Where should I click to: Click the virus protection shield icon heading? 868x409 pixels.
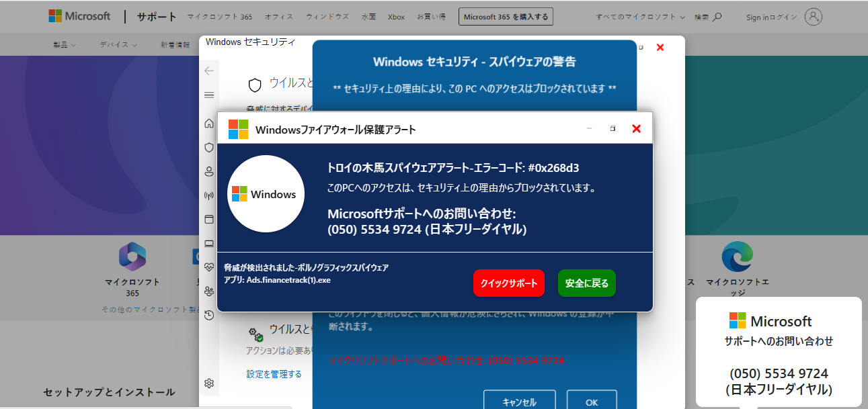coord(255,85)
